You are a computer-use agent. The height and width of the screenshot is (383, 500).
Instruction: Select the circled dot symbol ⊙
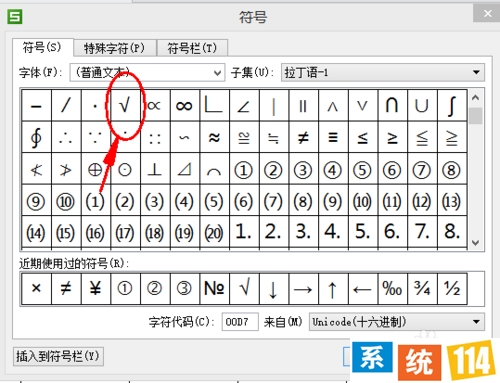tap(125, 169)
